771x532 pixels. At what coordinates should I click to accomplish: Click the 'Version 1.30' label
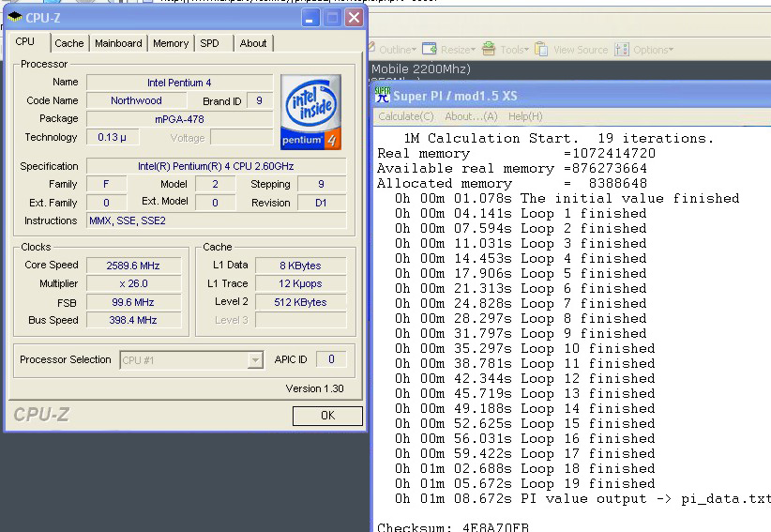(315, 388)
